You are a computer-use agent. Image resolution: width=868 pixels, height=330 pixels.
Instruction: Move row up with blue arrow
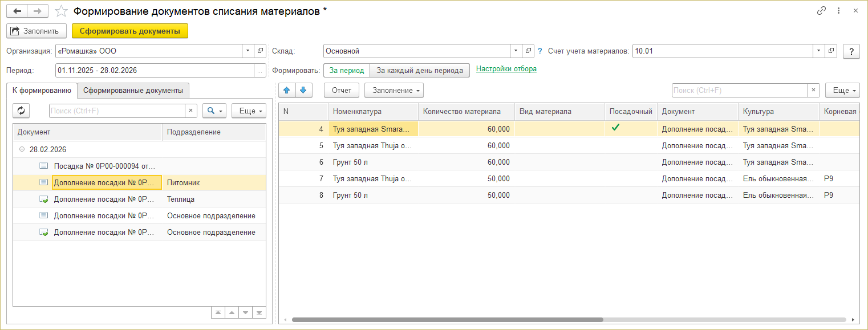tap(287, 90)
